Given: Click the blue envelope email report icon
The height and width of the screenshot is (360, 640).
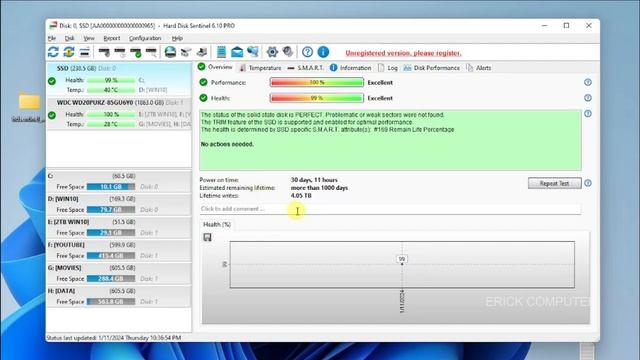Looking at the screenshot, I should 237,52.
